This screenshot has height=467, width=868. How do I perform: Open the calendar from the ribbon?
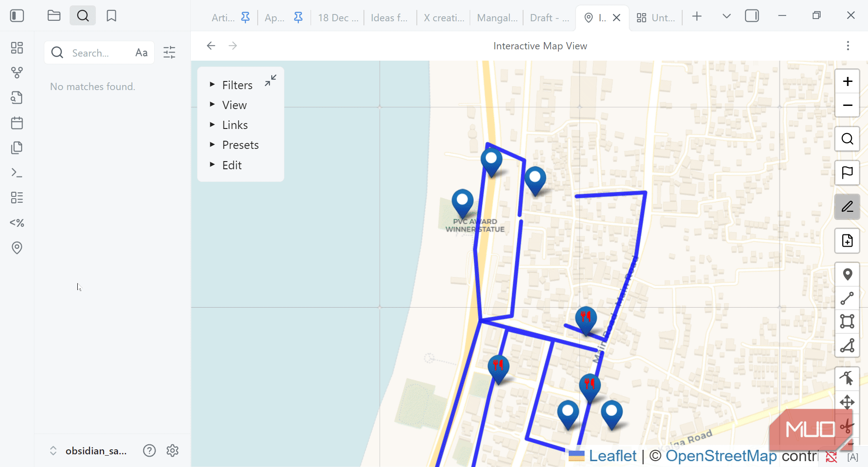[17, 123]
